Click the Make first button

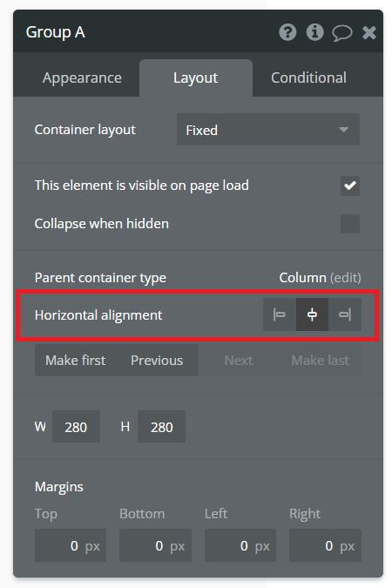pyautogui.click(x=75, y=361)
